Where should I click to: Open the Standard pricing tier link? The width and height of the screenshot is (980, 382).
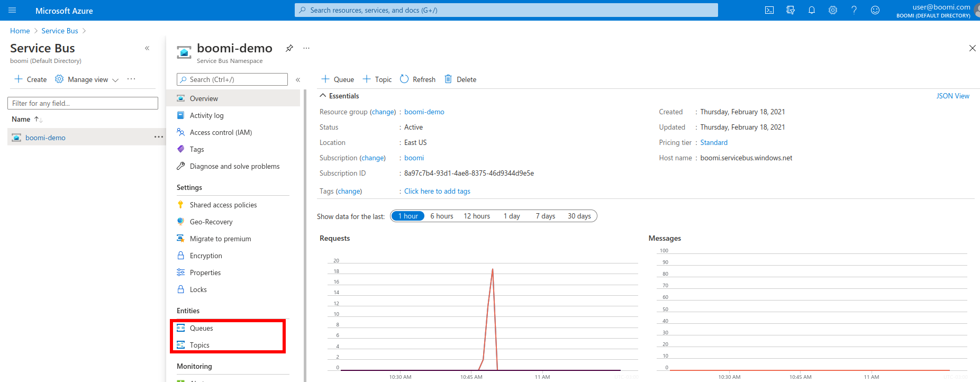point(714,142)
